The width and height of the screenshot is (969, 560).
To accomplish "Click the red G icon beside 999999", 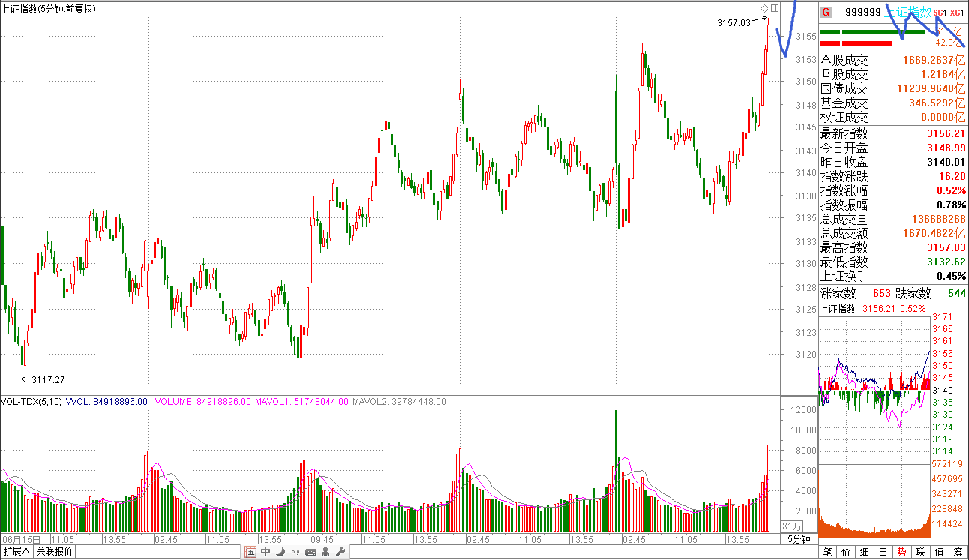I will 826,12.
